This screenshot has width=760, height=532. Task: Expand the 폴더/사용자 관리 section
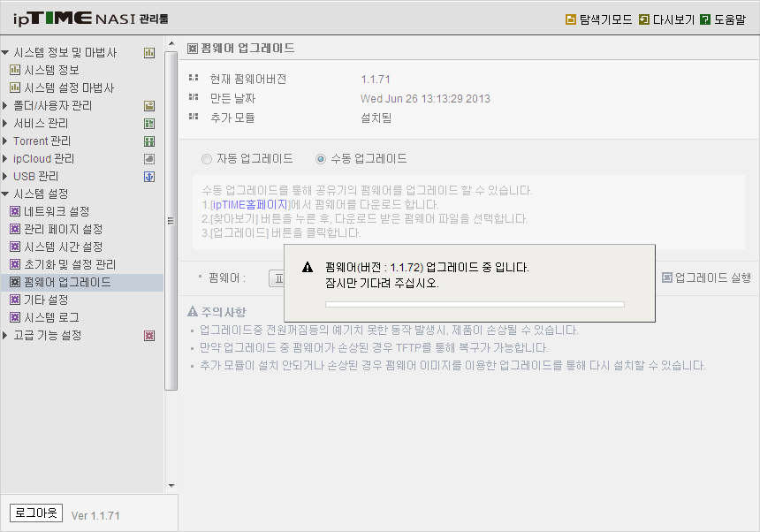coord(4,106)
